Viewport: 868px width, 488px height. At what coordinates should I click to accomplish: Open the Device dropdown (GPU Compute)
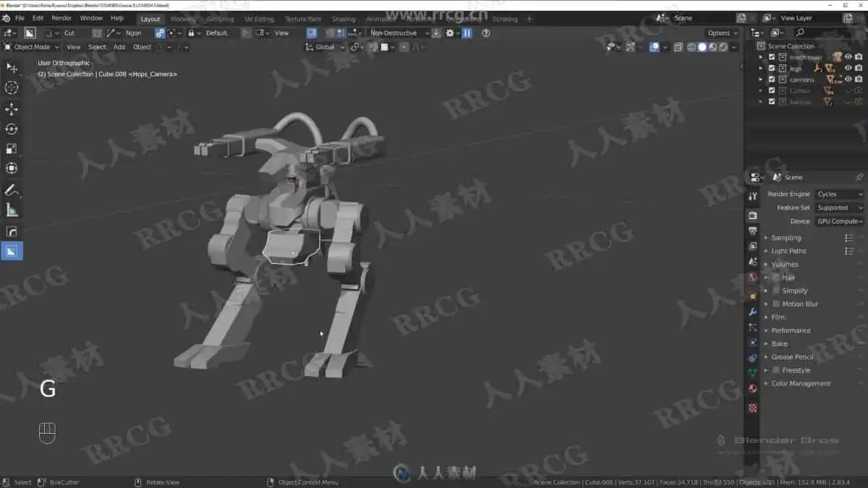[x=839, y=221]
